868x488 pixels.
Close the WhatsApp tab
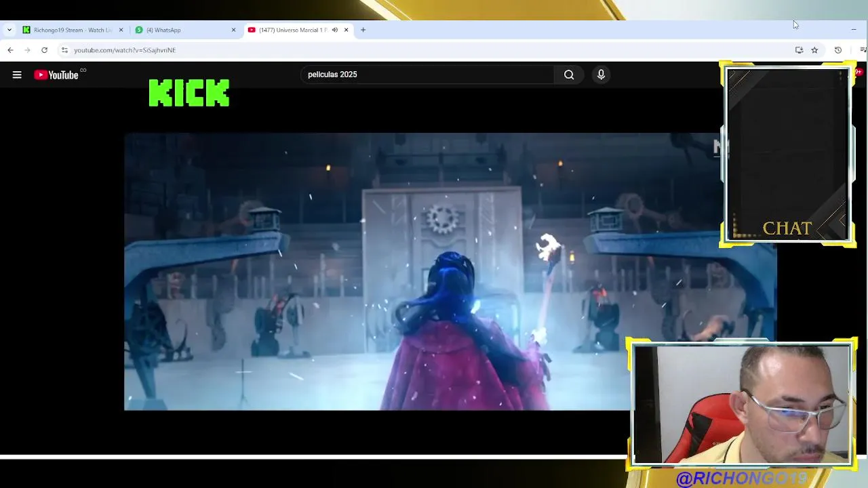coord(234,30)
